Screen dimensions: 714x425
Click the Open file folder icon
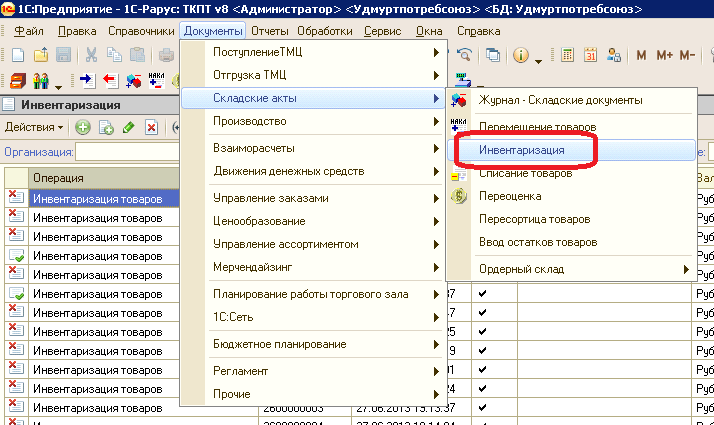41,55
